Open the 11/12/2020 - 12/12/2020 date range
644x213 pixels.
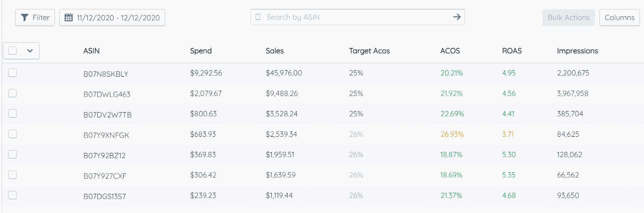click(x=112, y=17)
